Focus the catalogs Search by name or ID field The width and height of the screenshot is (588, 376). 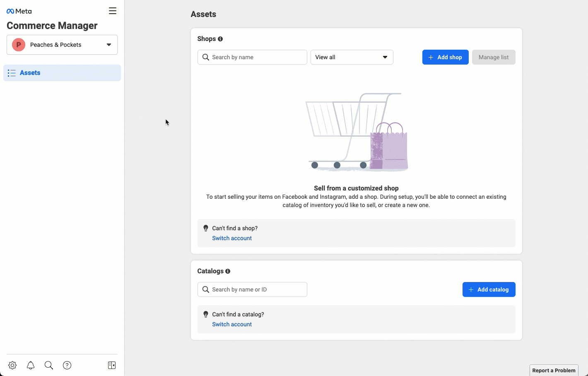pyautogui.click(x=252, y=289)
